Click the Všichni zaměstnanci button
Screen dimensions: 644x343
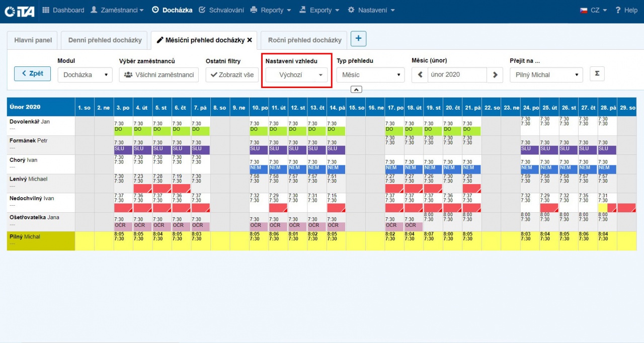pos(159,75)
